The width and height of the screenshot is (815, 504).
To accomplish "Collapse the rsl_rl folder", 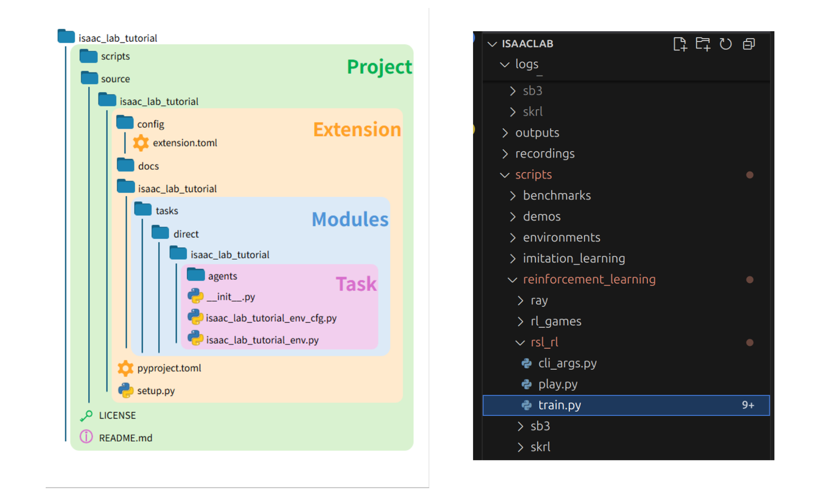I will click(x=520, y=342).
